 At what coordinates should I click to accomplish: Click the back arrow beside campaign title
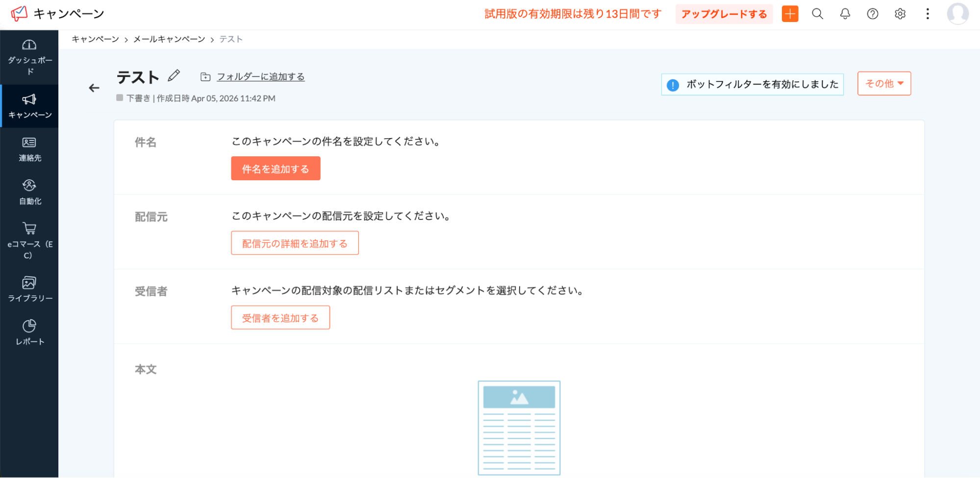tap(94, 88)
